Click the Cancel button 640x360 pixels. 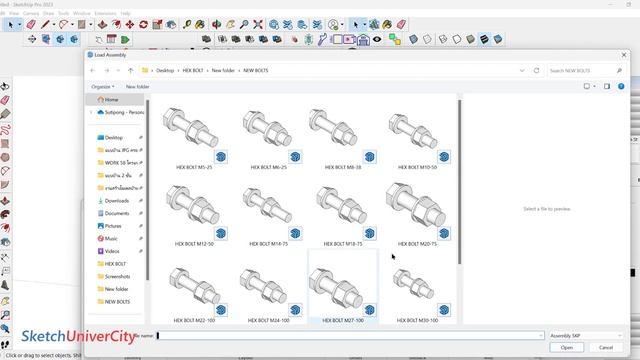(x=606, y=347)
